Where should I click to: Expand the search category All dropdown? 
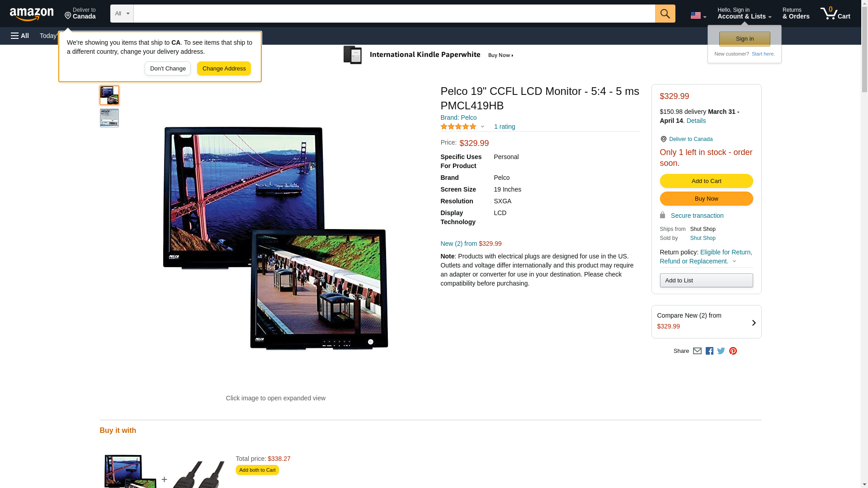[122, 14]
